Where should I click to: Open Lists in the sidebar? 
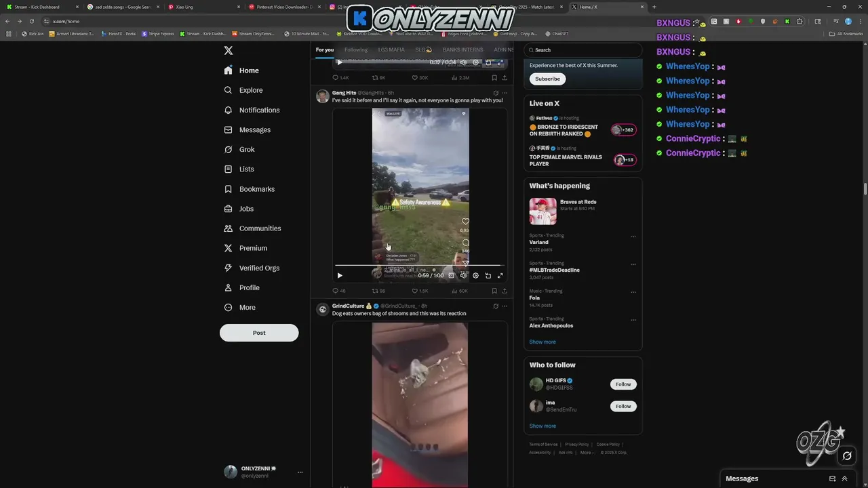point(239,169)
